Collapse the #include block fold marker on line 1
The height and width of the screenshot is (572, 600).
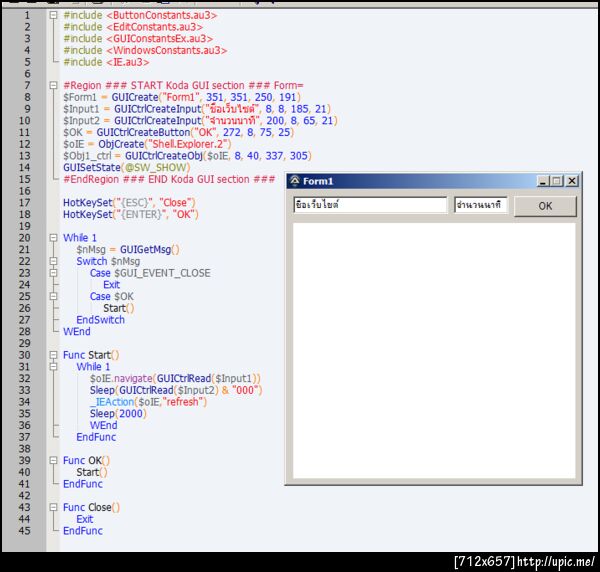[54, 15]
